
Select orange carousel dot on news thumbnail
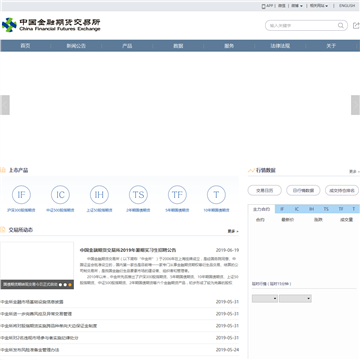tap(70, 285)
